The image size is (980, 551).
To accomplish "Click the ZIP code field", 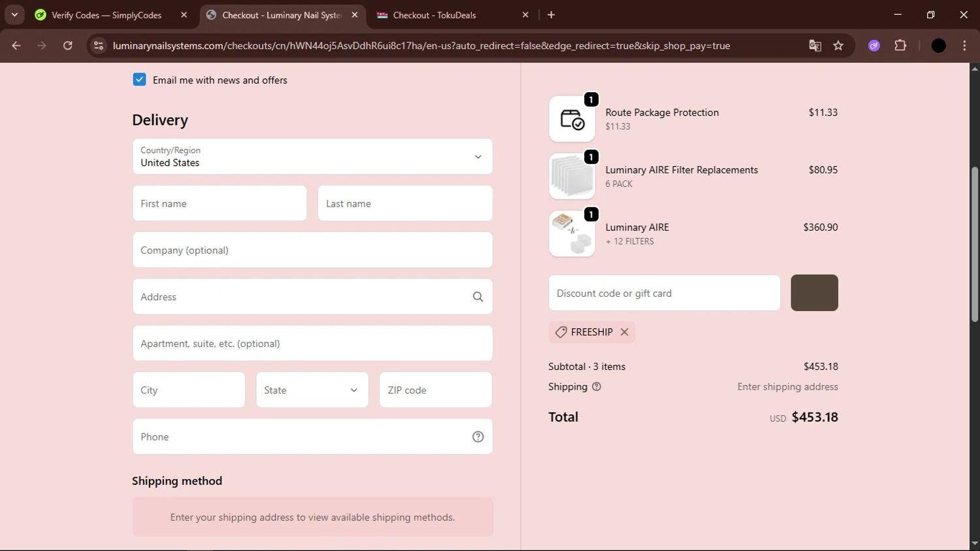I will [x=436, y=390].
